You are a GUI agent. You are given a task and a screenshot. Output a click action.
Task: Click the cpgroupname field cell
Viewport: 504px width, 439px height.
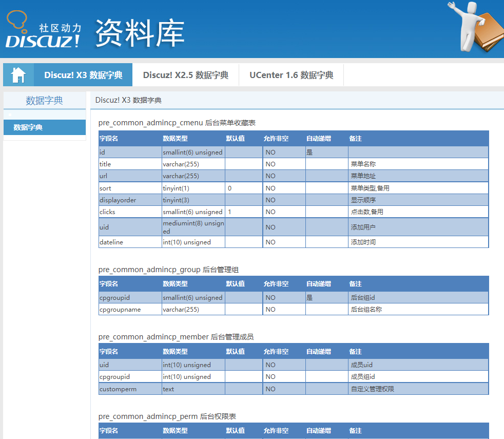coord(130,310)
